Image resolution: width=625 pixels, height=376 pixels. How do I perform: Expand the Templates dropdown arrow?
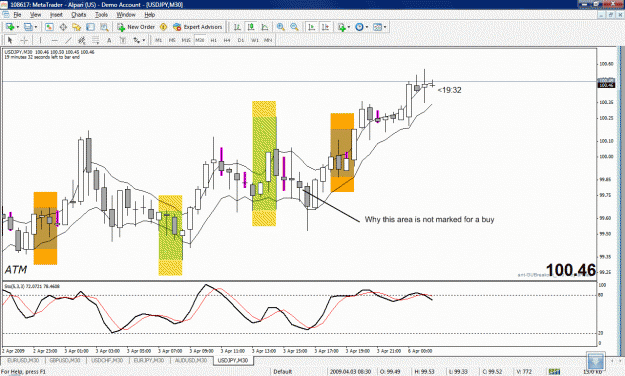(385, 27)
